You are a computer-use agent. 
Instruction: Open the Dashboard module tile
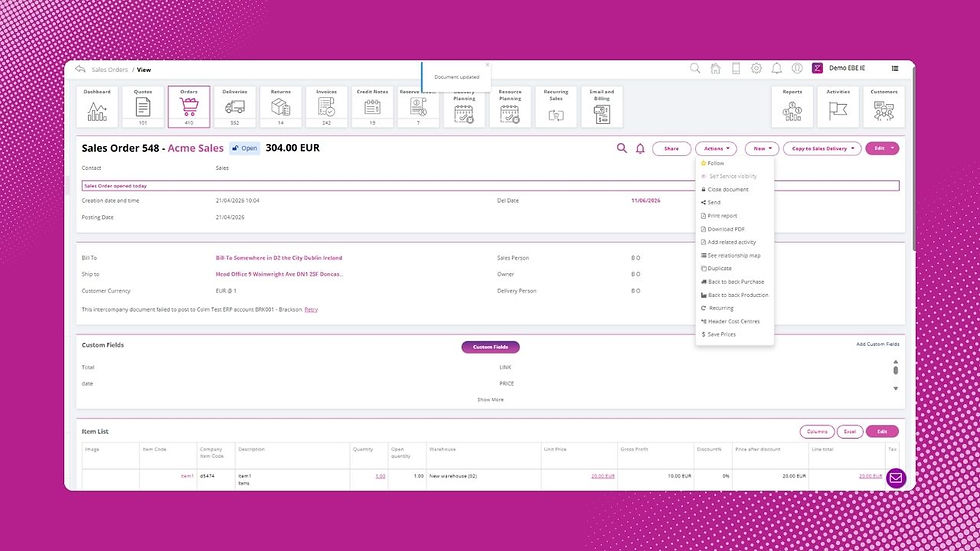[97, 107]
